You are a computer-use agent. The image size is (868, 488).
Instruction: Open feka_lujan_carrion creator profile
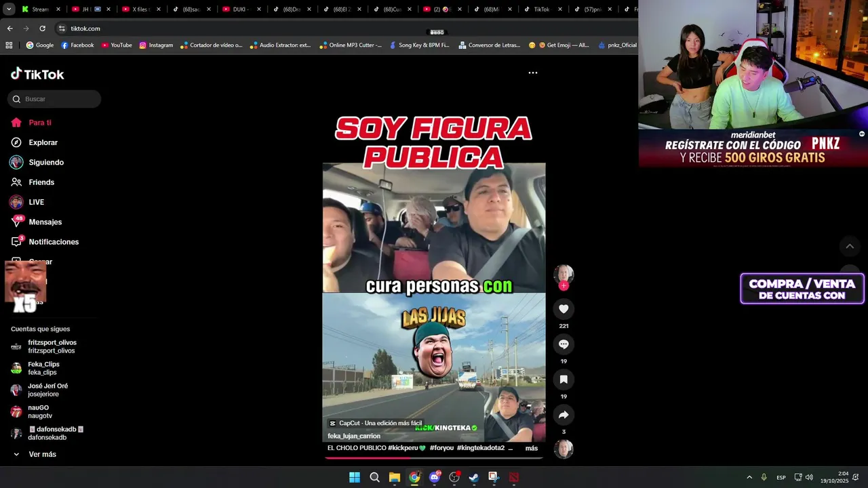point(354,436)
